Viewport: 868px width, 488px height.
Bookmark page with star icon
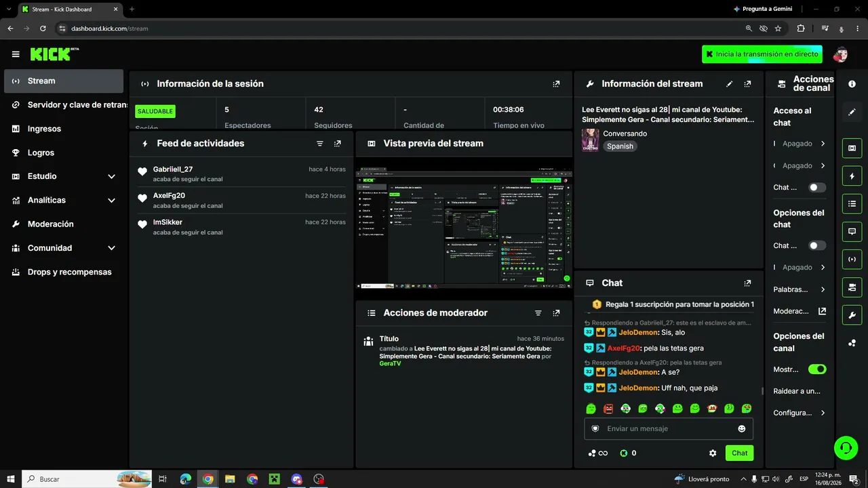point(778,28)
